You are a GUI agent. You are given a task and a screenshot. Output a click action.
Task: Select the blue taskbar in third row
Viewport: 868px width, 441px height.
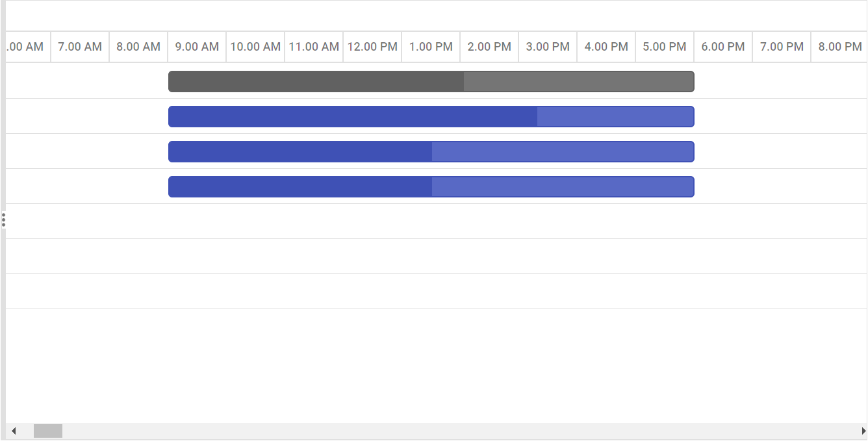pyautogui.click(x=431, y=151)
